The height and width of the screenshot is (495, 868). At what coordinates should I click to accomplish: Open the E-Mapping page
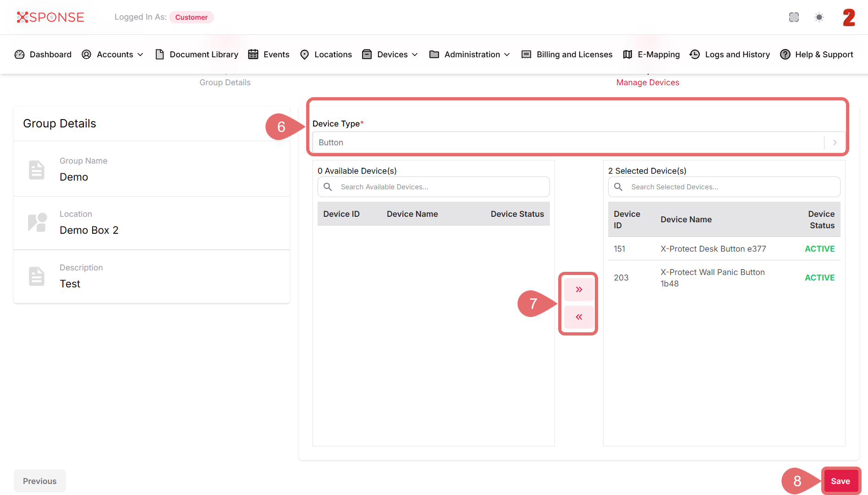(651, 55)
